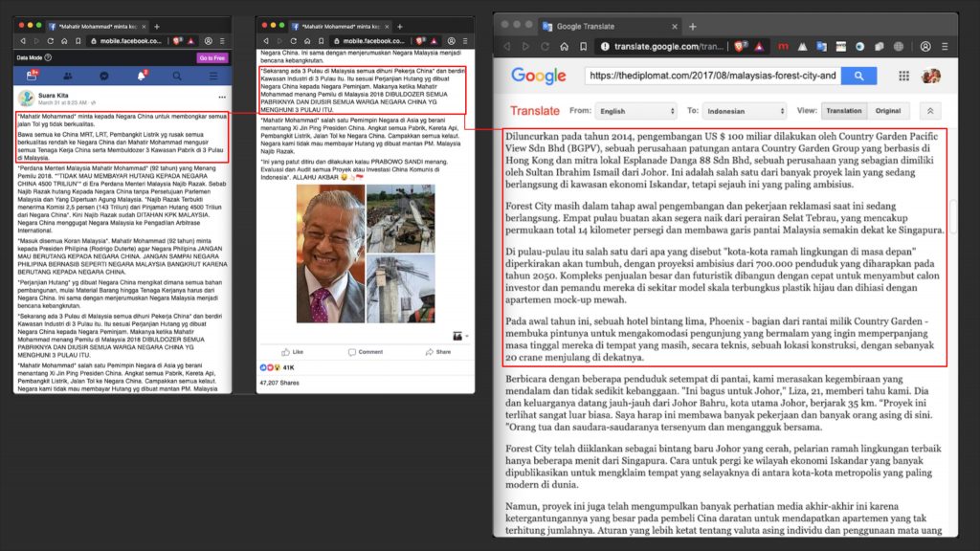This screenshot has height=551, width=980.
Task: Click home icon in middle Facebook window
Action: (307, 41)
